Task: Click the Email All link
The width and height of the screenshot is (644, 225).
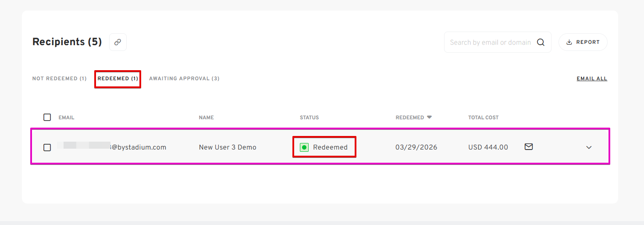Action: (x=592, y=79)
